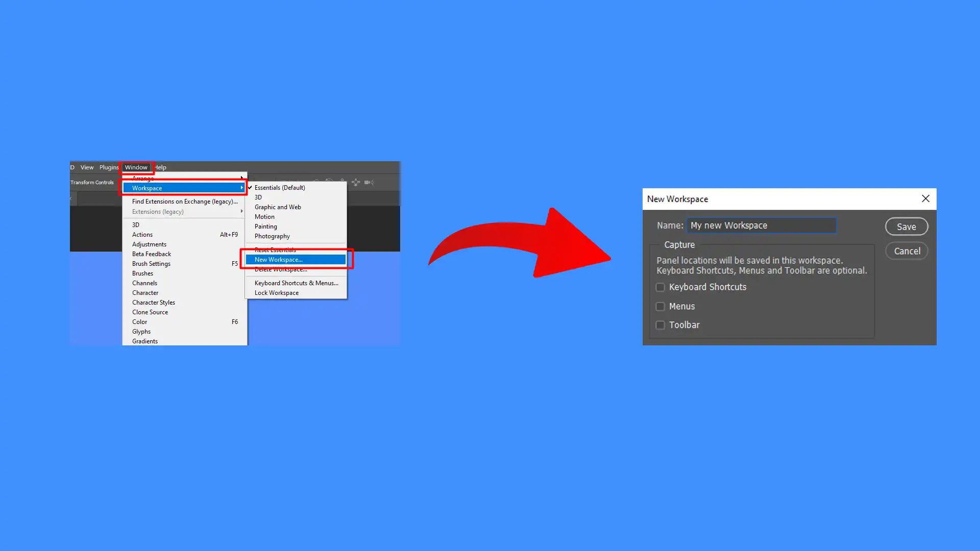Screen dimensions: 980x551
Task: Open Keyboard Shortcuts and Menus option
Action: 296,283
